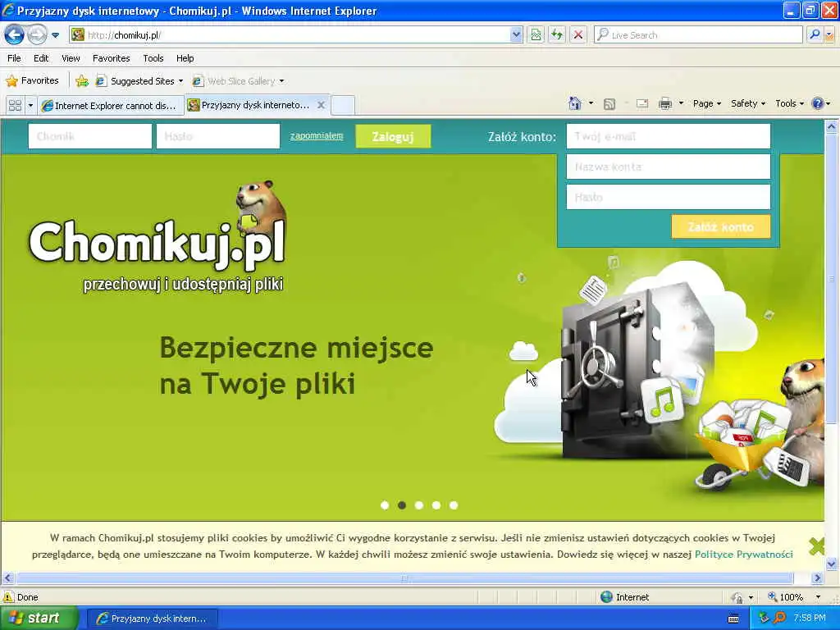This screenshot has width=840, height=630.
Task: Open the recent pages dropdown arrow
Action: point(55,35)
